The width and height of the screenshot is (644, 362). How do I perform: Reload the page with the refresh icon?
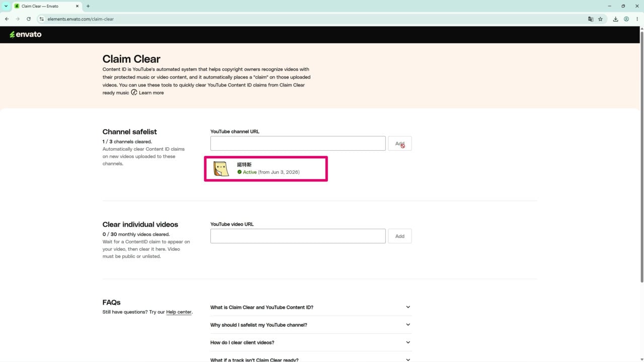[29, 19]
